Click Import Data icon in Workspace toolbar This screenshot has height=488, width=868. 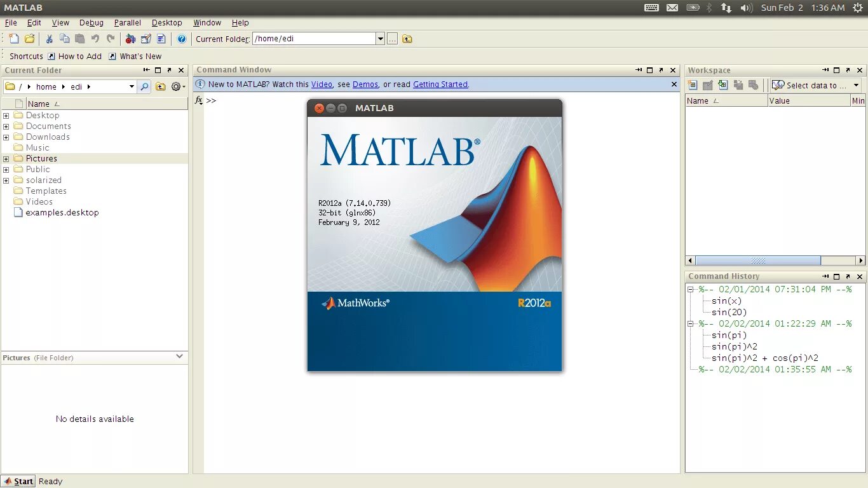[x=722, y=85]
